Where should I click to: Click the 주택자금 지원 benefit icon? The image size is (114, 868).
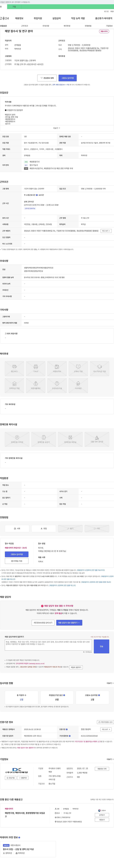pyautogui.click(x=14, y=385)
